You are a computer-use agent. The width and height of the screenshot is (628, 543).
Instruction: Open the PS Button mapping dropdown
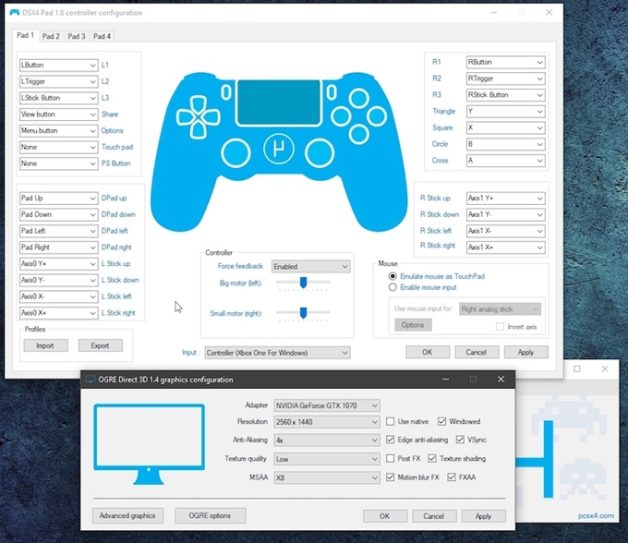tap(58, 163)
